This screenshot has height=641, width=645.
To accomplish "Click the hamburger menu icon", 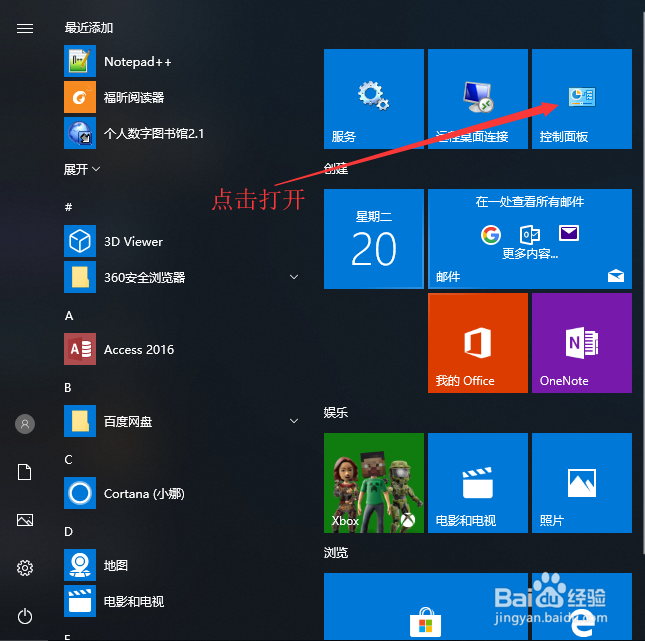I will pyautogui.click(x=25, y=28).
